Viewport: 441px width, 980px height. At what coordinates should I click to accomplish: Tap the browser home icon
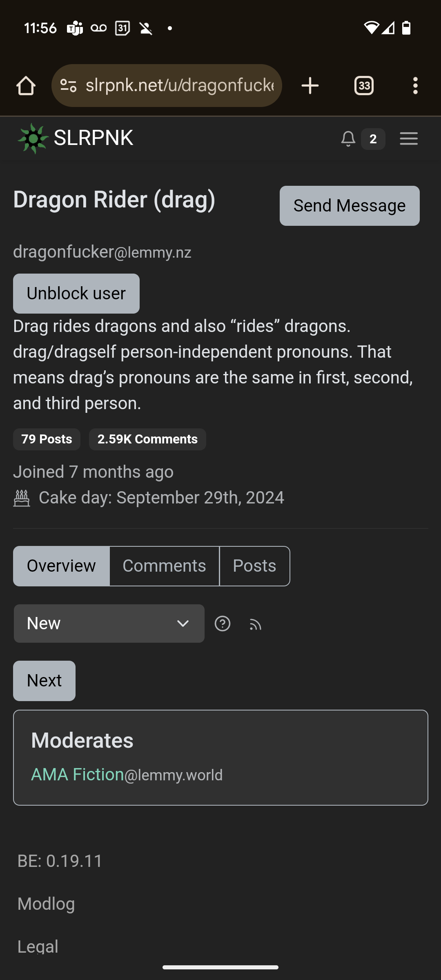point(26,86)
